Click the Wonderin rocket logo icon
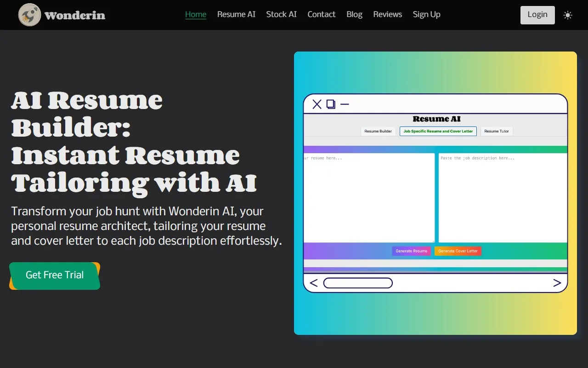 click(29, 15)
